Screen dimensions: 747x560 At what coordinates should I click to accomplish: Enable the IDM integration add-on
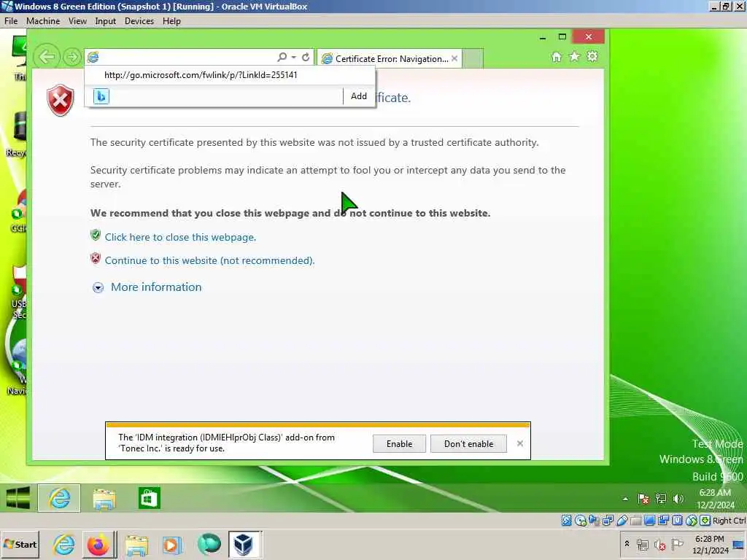click(x=399, y=444)
